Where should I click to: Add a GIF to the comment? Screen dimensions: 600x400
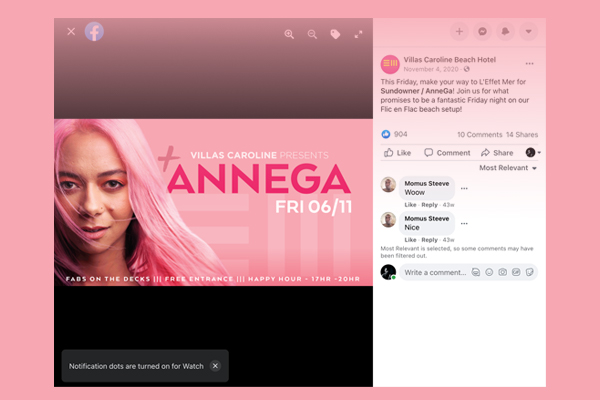[516, 273]
